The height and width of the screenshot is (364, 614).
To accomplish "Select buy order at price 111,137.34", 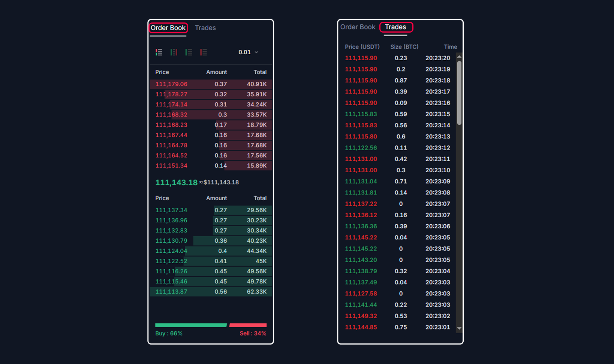I will (211, 210).
